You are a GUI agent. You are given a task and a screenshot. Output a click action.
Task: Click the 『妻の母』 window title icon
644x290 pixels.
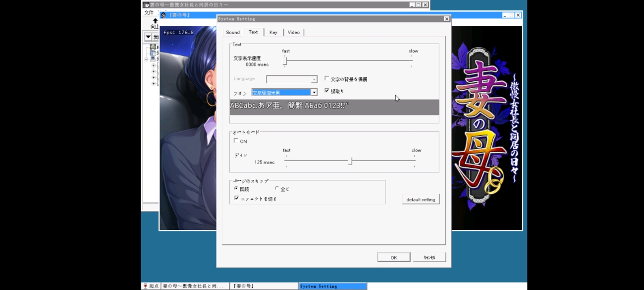pos(163,15)
